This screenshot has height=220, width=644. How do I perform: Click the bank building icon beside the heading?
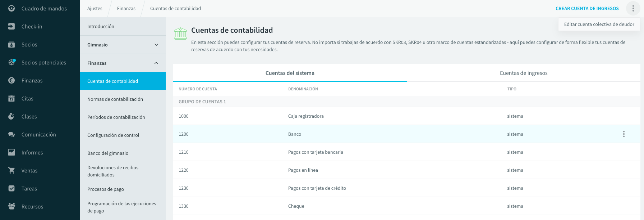pyautogui.click(x=180, y=33)
